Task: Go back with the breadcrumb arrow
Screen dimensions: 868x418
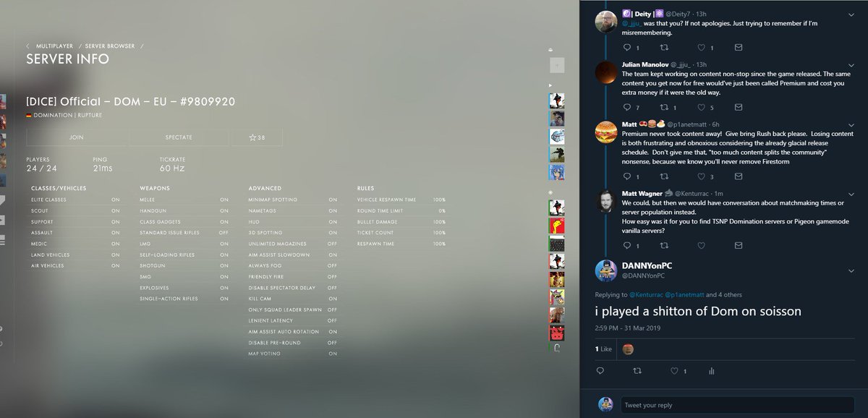Action: [x=28, y=46]
